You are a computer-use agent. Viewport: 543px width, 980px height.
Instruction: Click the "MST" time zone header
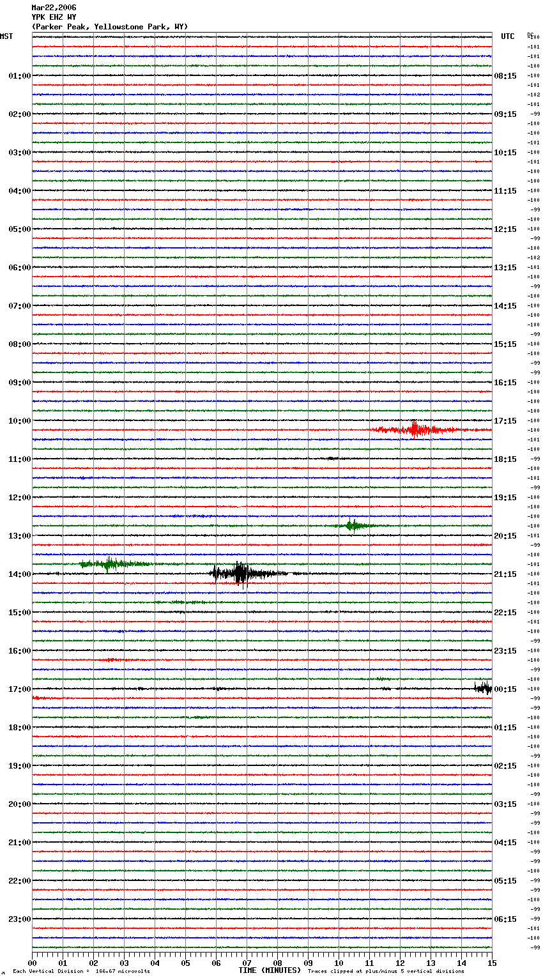pyautogui.click(x=6, y=36)
